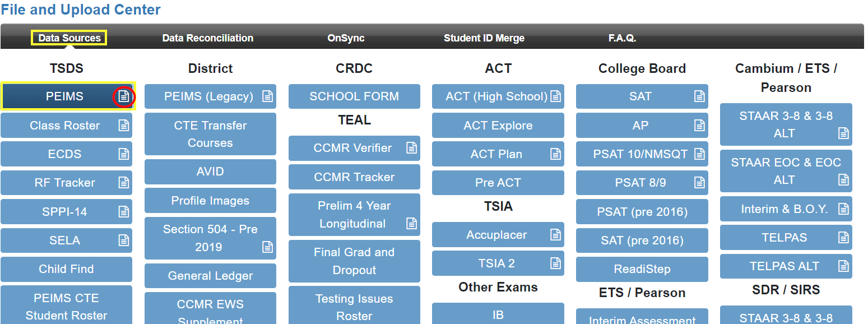868x324 pixels.
Task: Open Accuplacer document icon
Action: (x=555, y=235)
